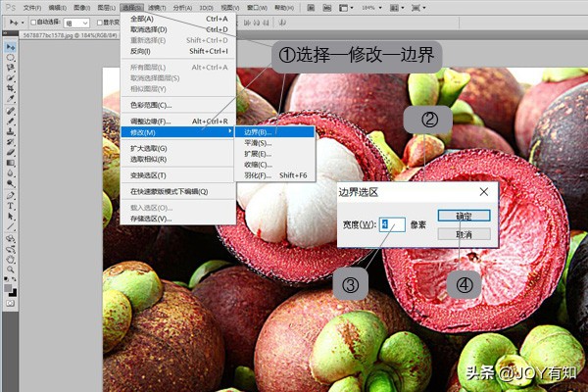
Task: Click the background color swatch
Action: (14, 293)
